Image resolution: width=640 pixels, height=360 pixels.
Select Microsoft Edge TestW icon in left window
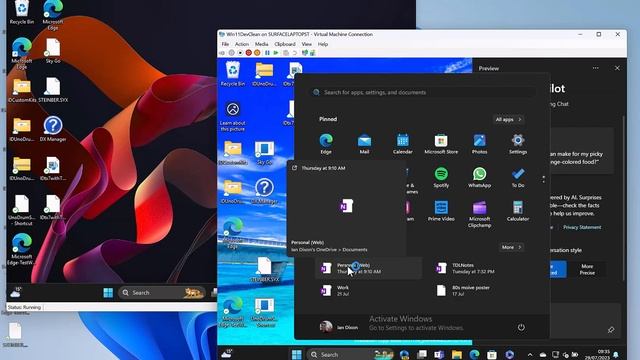[x=21, y=249]
